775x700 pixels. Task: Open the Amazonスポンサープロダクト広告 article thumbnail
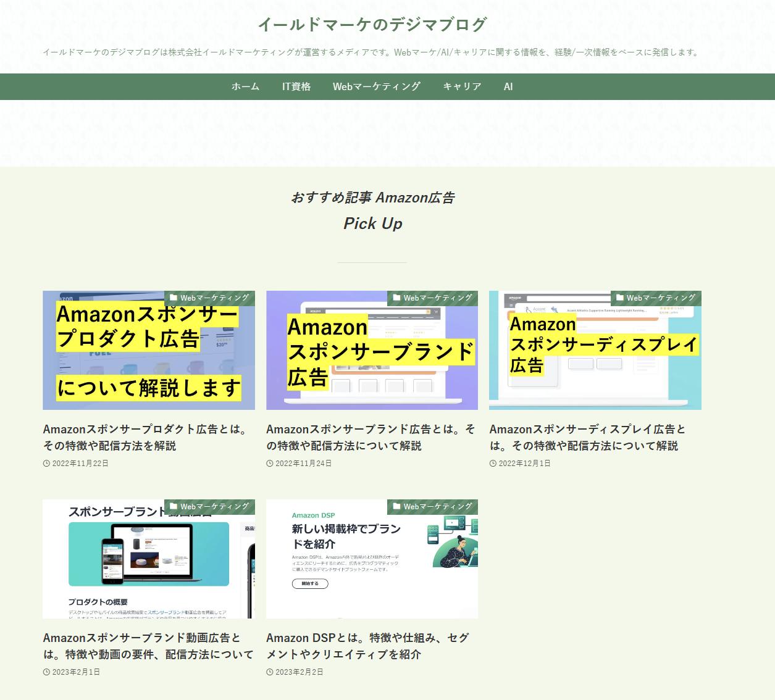click(149, 350)
